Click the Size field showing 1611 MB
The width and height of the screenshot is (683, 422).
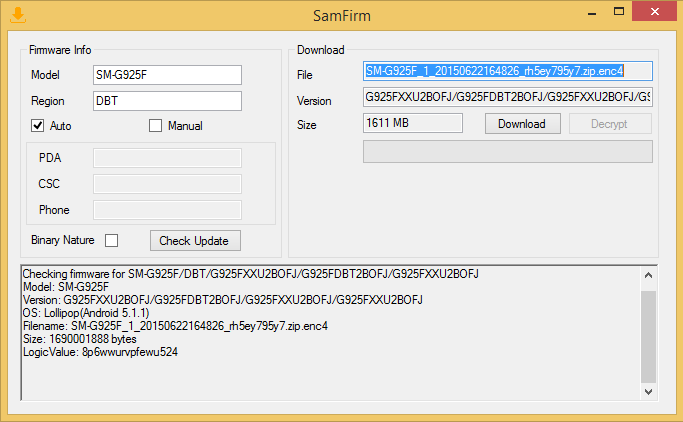(x=413, y=123)
